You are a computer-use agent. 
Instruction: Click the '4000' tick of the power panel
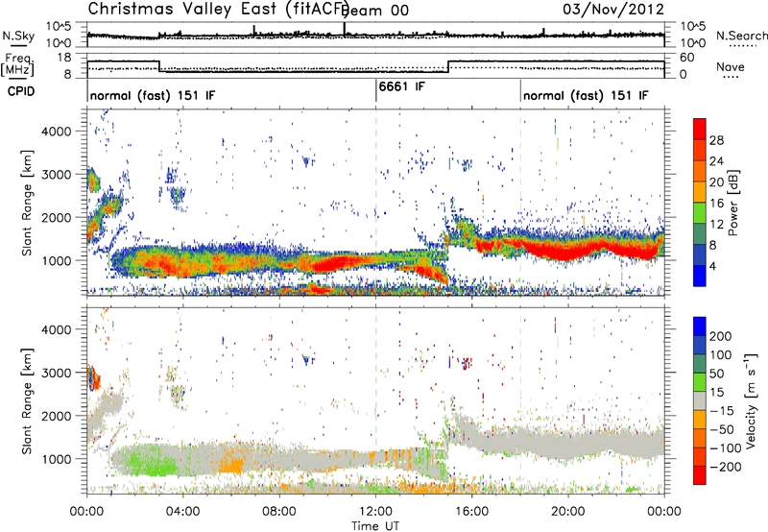click(x=57, y=132)
